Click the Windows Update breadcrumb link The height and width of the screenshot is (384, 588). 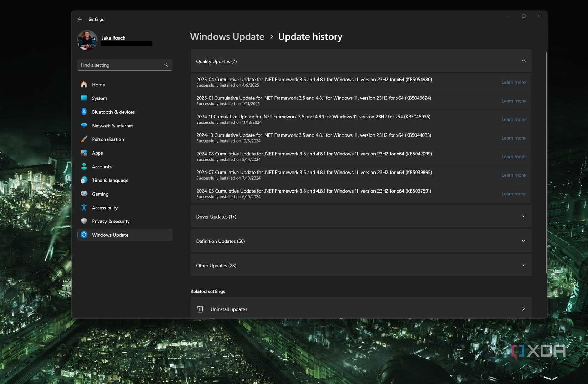point(227,36)
